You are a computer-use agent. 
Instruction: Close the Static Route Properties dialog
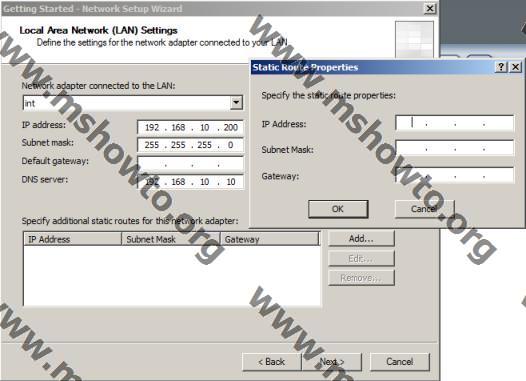click(x=515, y=67)
